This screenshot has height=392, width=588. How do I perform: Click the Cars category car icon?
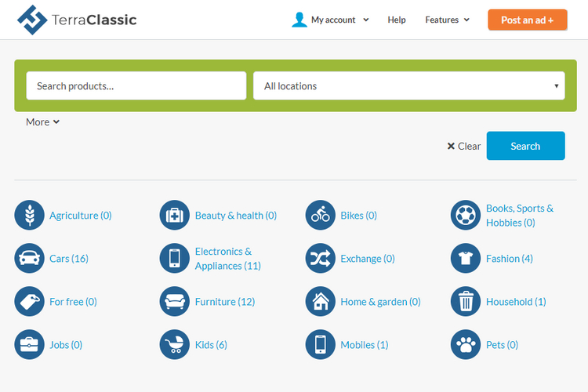[x=29, y=258]
